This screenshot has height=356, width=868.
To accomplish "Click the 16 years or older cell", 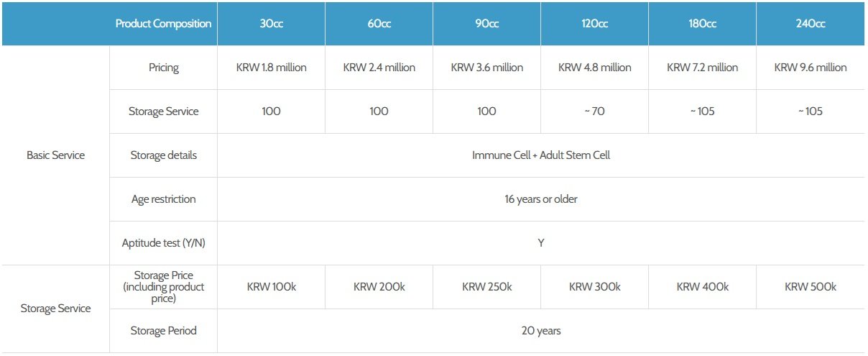I will [x=540, y=199].
